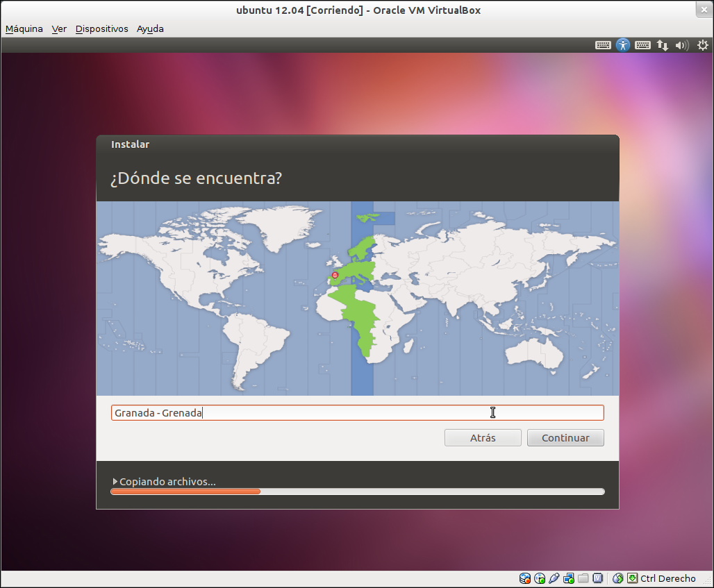Click keyboard indicator right of accessibility icon

click(642, 45)
